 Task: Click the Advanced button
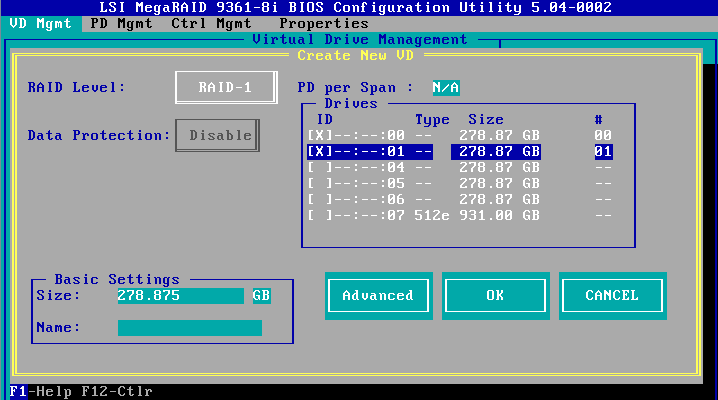(x=378, y=295)
